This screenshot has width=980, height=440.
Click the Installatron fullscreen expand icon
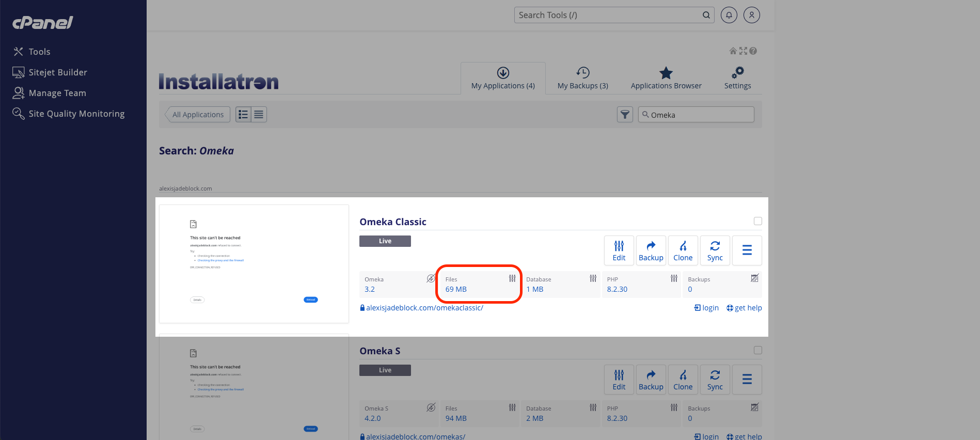[743, 51]
